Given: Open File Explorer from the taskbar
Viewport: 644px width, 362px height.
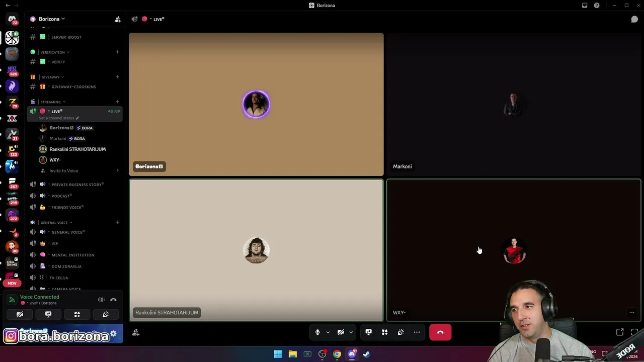Looking at the screenshot, I should tap(292, 354).
